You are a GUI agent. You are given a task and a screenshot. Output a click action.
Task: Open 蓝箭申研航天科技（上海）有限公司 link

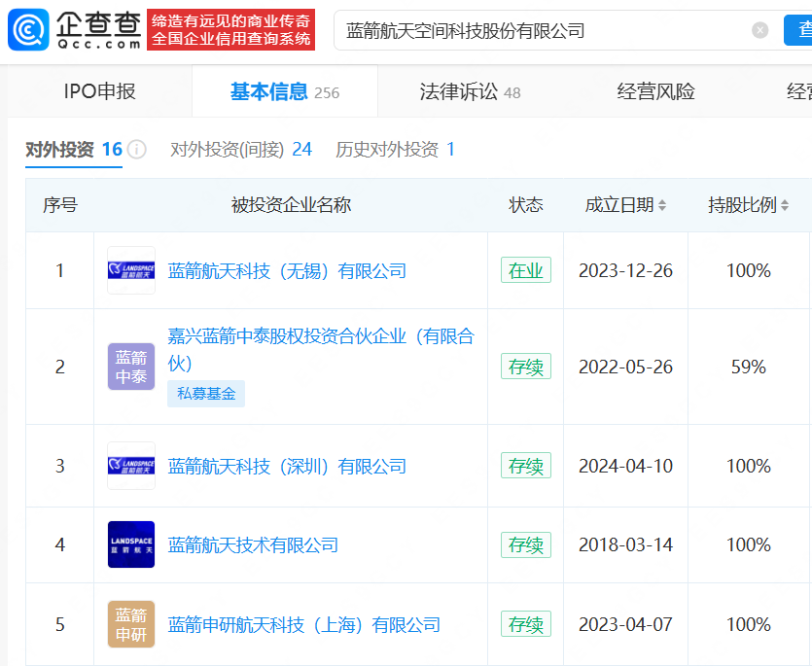coord(304,624)
